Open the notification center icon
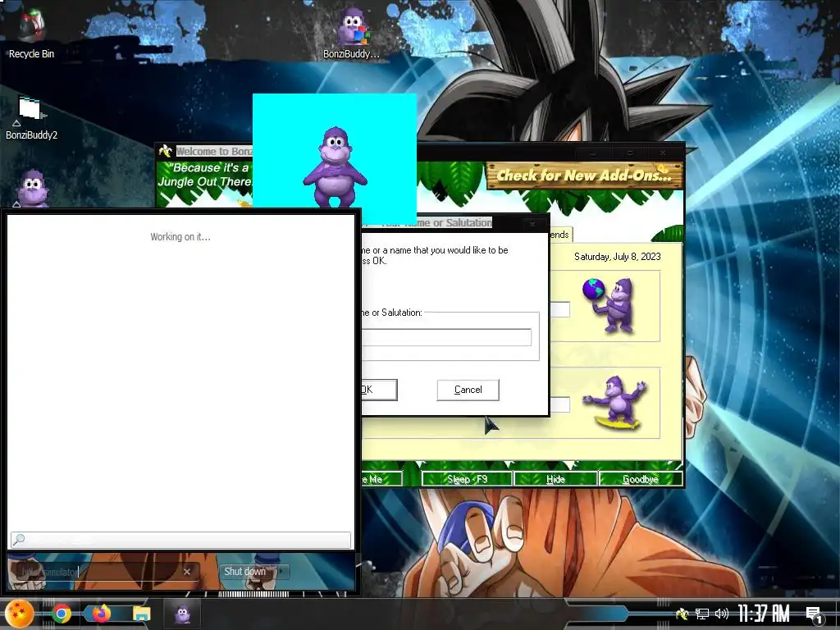 [814, 615]
